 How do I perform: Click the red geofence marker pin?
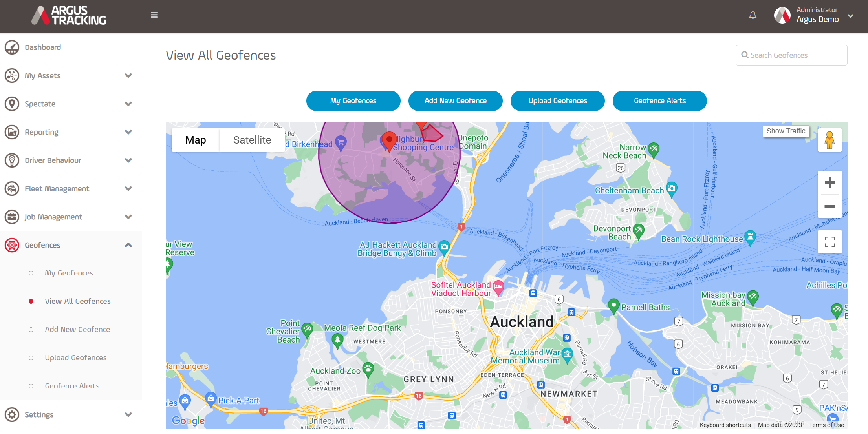pos(389,141)
